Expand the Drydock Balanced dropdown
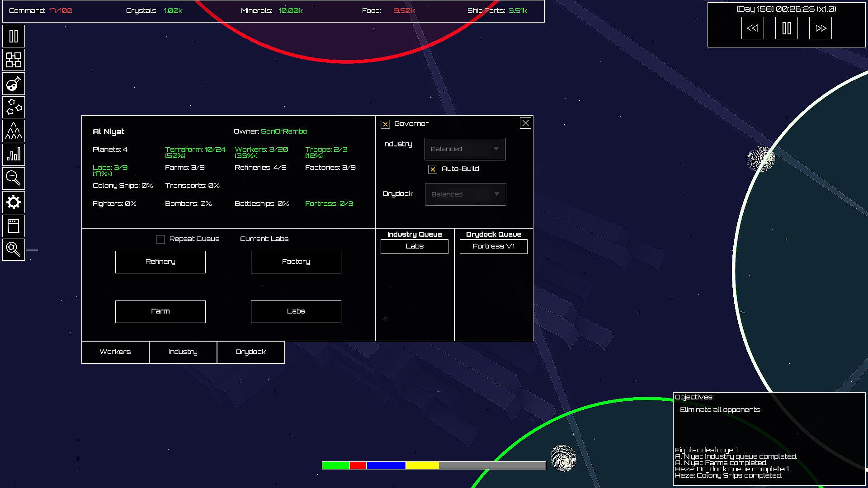The height and width of the screenshot is (488, 868). pos(465,194)
